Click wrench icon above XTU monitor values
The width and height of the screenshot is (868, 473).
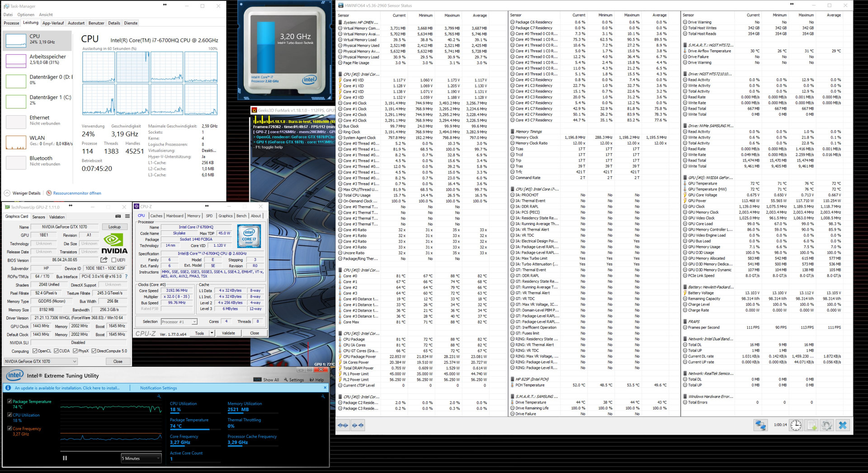point(324,396)
